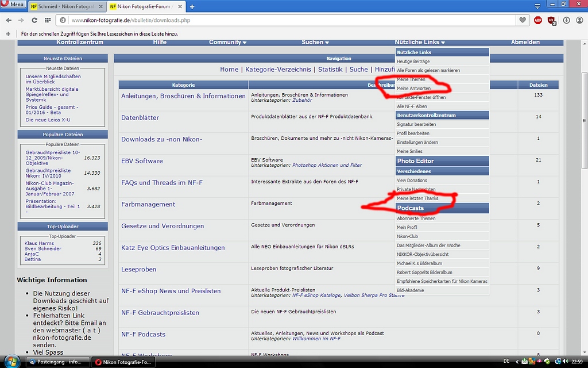
Task: Open Kontrollzentrum in the navbar
Action: pos(79,42)
